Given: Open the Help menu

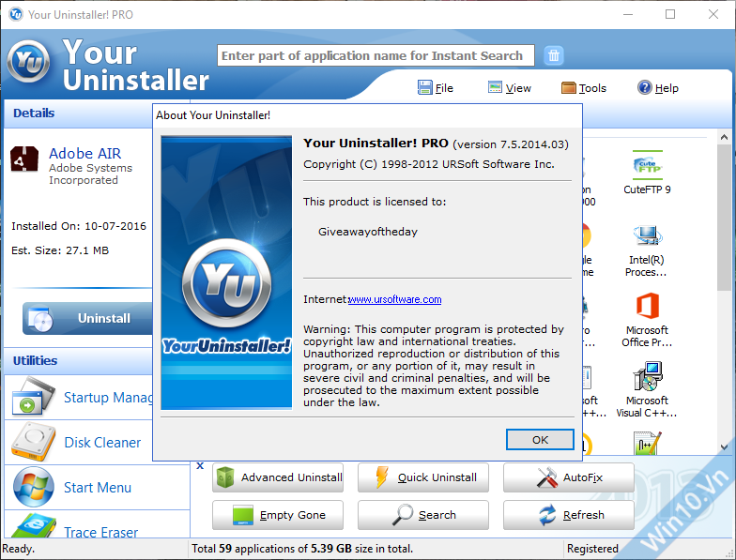Looking at the screenshot, I should 657,88.
